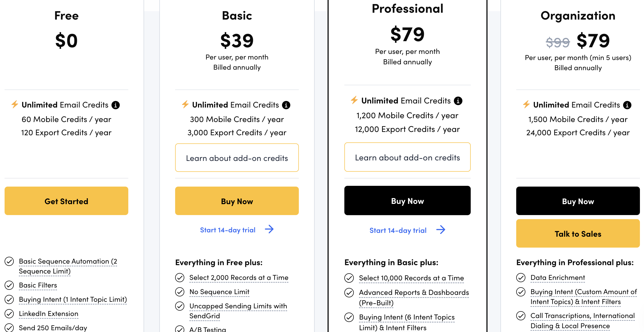
Task: Click checkmark icon beside LinkedIn Extension
Action: [9, 314]
